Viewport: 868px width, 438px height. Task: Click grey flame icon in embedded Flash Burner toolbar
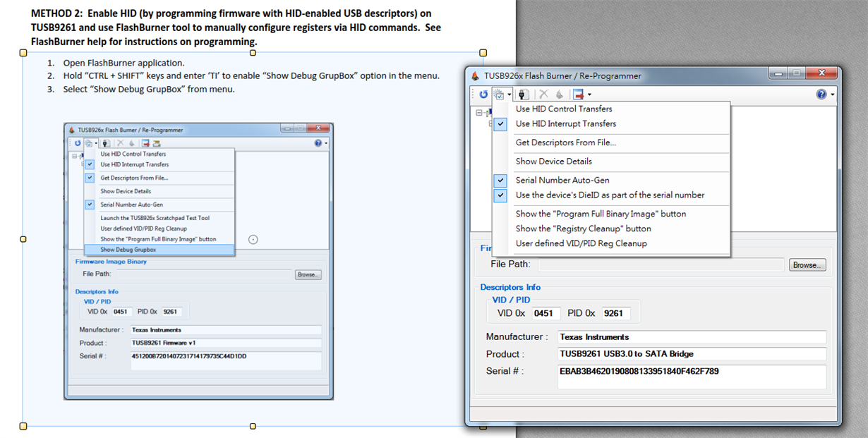(131, 143)
